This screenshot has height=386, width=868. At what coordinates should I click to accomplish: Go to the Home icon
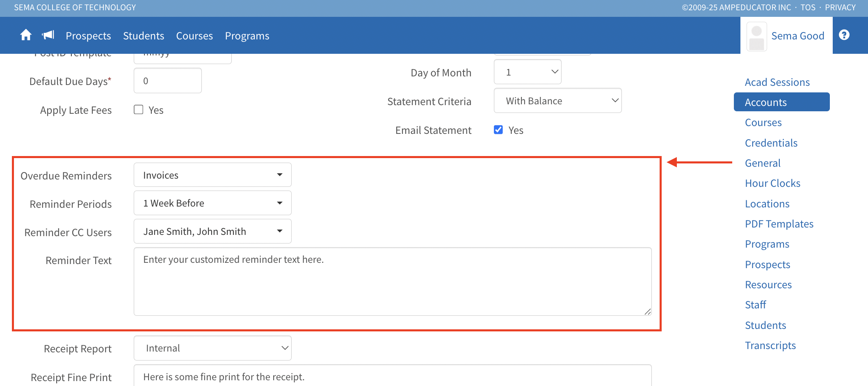(x=26, y=35)
